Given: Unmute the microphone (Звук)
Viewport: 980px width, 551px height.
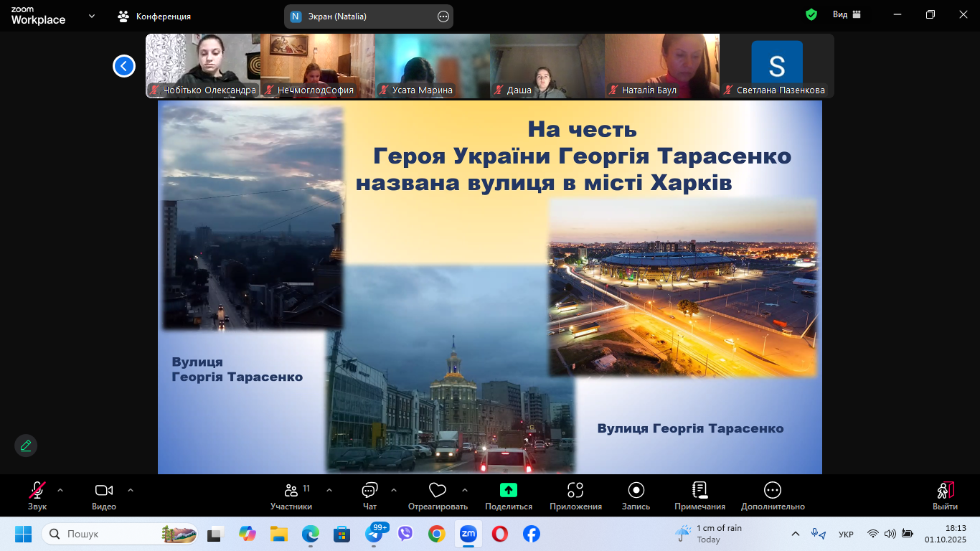Looking at the screenshot, I should click(x=37, y=491).
